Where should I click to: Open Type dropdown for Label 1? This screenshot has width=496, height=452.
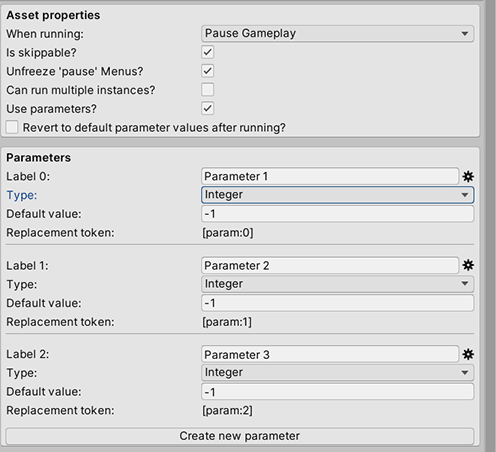pyautogui.click(x=337, y=284)
